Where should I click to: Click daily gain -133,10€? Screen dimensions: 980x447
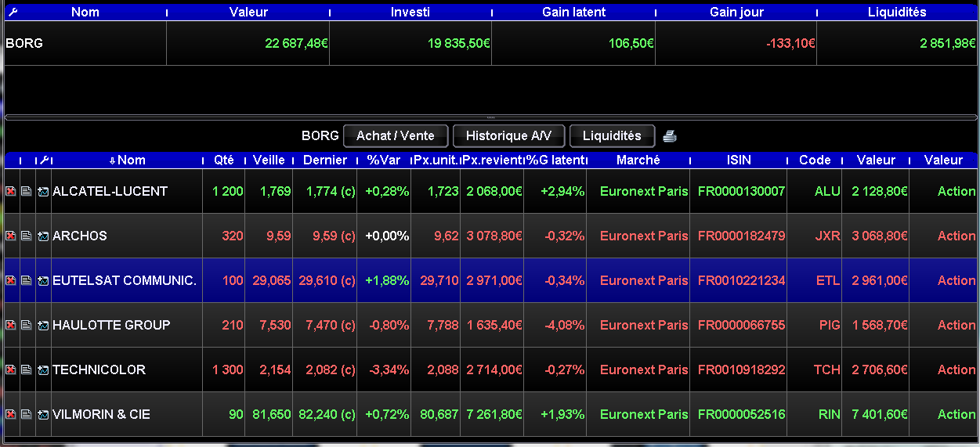[791, 44]
